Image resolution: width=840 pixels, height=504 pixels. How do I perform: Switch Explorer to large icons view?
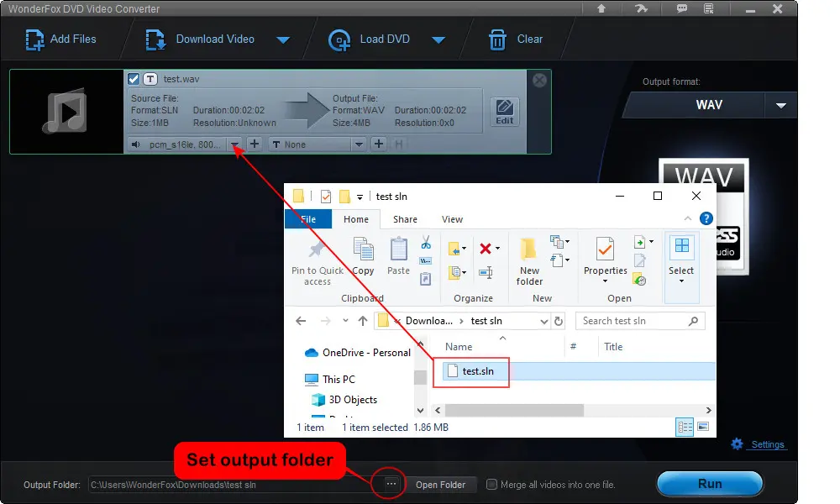703,427
